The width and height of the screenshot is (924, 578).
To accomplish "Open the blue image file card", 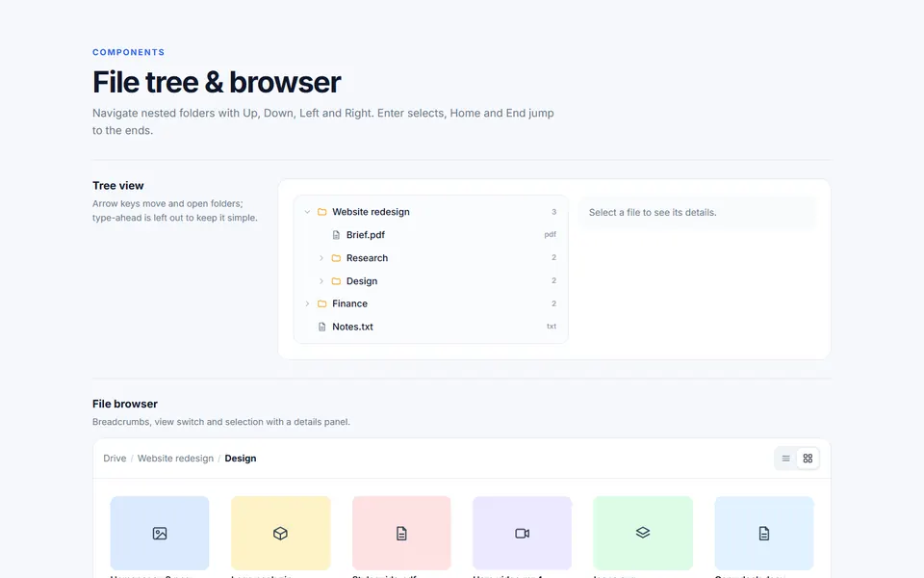I will (160, 533).
